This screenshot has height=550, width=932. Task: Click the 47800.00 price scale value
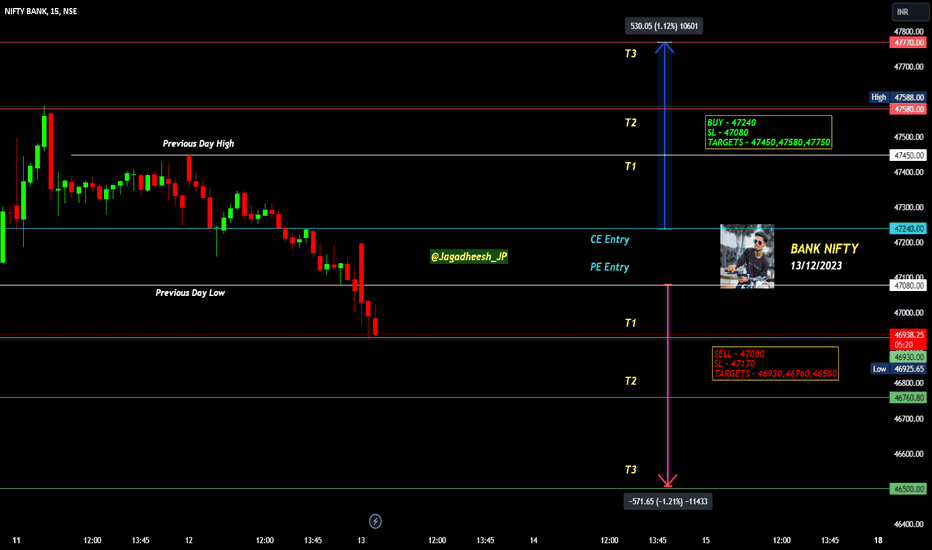909,32
